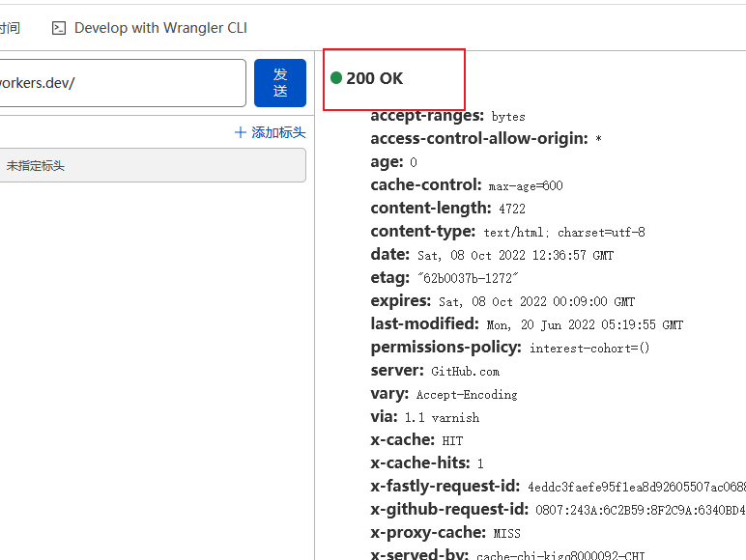Switch to the partially visible 时间 tab

point(10,28)
